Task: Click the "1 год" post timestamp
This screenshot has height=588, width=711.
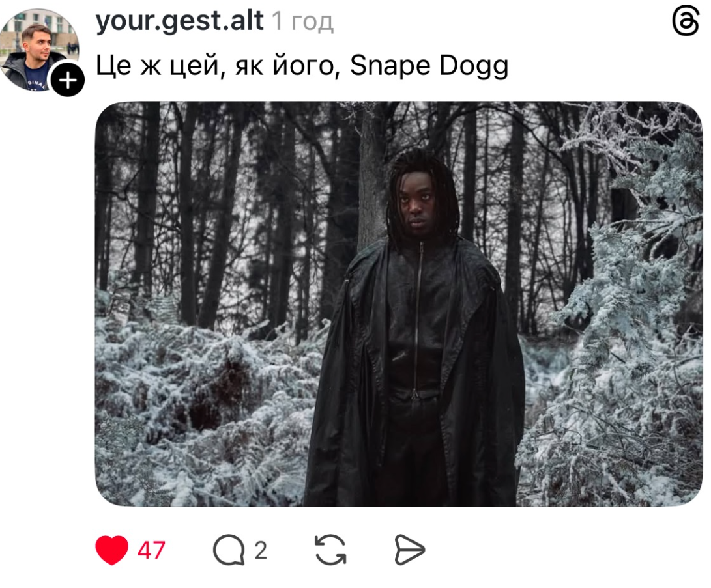Action: pos(303,21)
